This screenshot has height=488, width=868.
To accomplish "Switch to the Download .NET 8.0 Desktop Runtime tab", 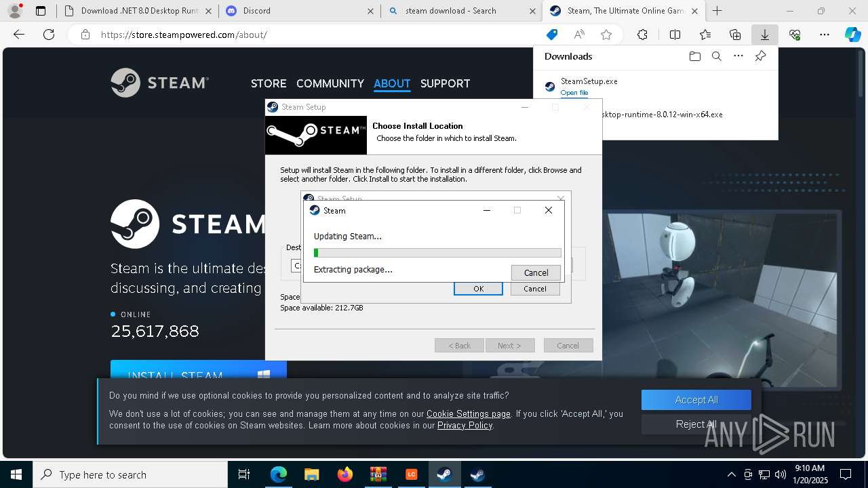I will [138, 11].
